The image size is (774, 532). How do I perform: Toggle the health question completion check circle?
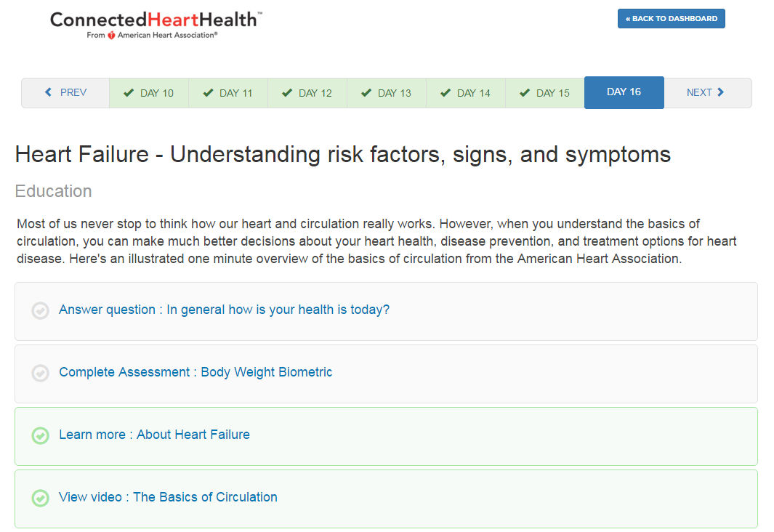click(x=41, y=310)
